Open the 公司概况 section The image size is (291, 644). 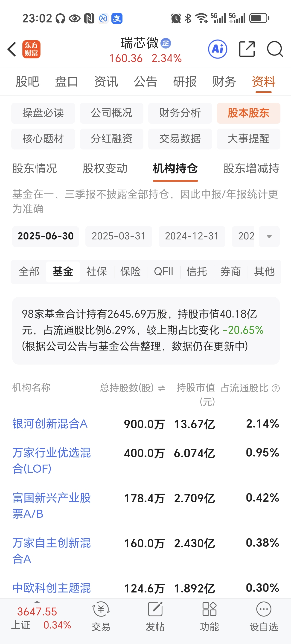tap(112, 113)
